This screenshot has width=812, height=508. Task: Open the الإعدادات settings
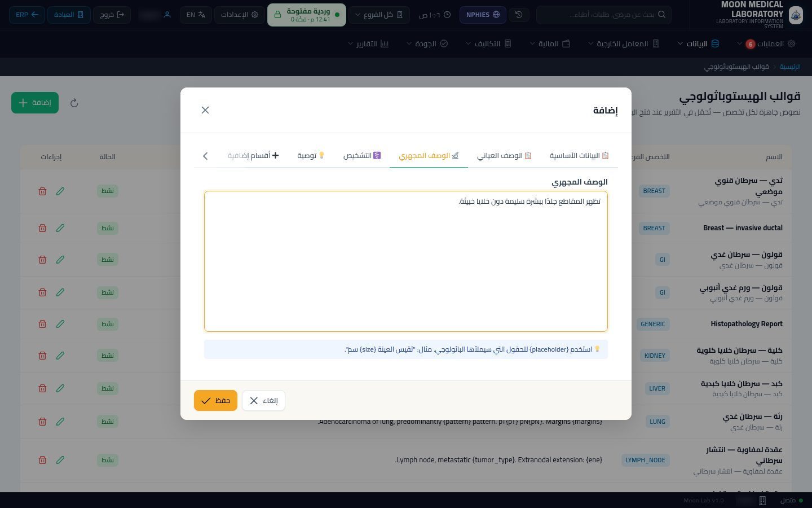[240, 15]
